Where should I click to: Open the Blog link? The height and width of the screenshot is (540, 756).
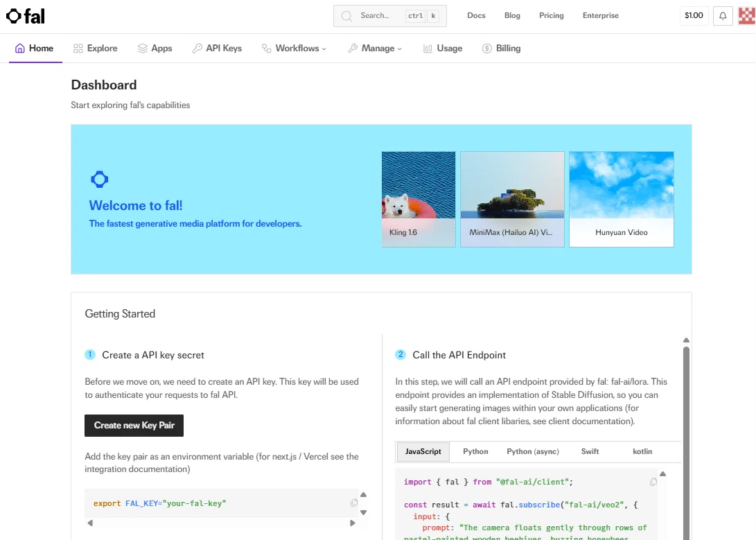[512, 15]
